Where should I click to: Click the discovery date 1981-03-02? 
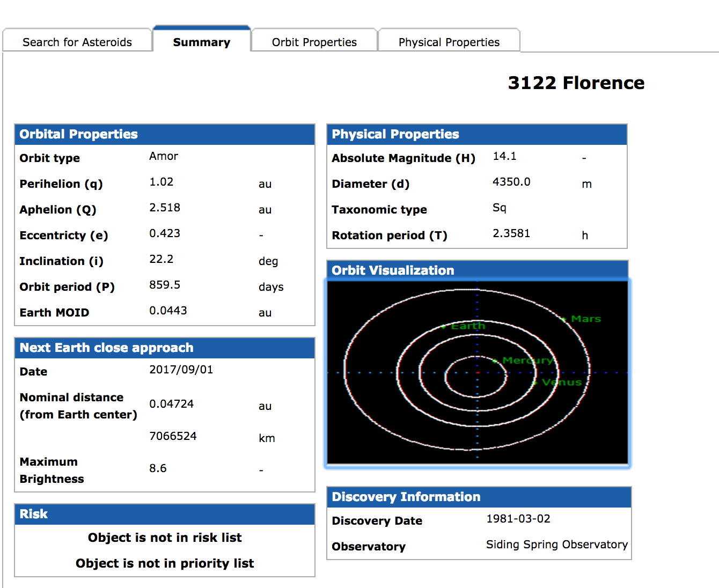518,519
